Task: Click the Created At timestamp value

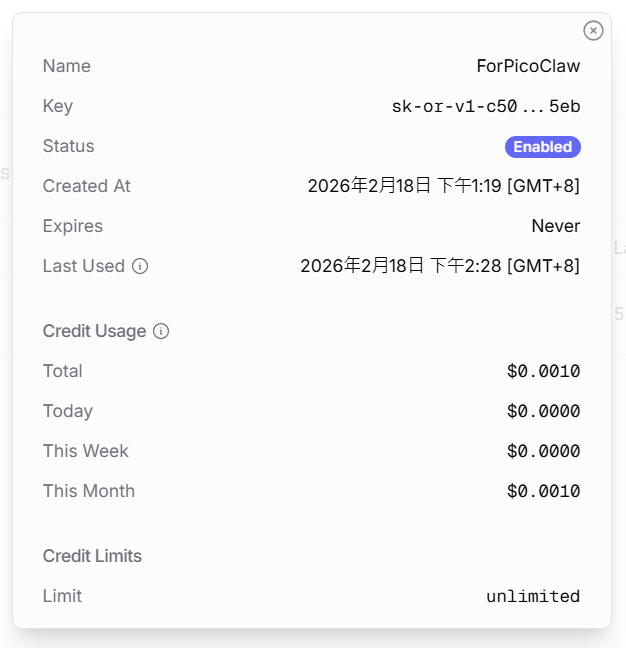Action: (443, 186)
